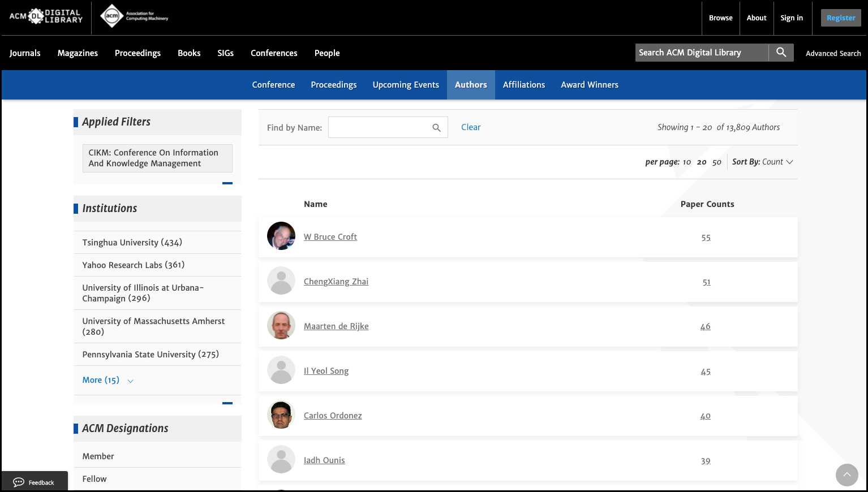Open Maarten de Rijke's profile photo
Screen dimensions: 868x492
pyautogui.click(x=281, y=325)
